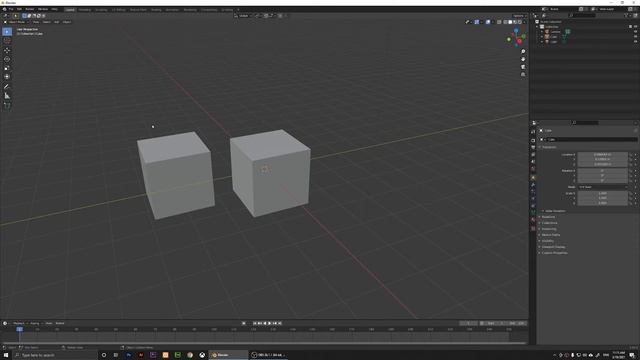Viewport: 640px width, 360px height.
Task: Open the Object Mode dropdown
Action: (x=16, y=22)
